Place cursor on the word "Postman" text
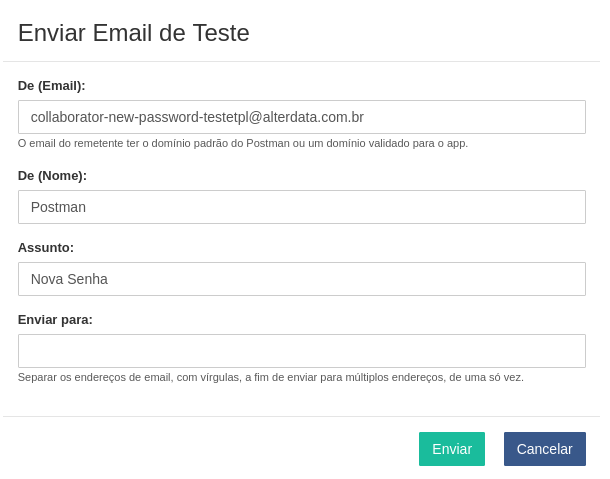The width and height of the screenshot is (610, 479). 58,207
